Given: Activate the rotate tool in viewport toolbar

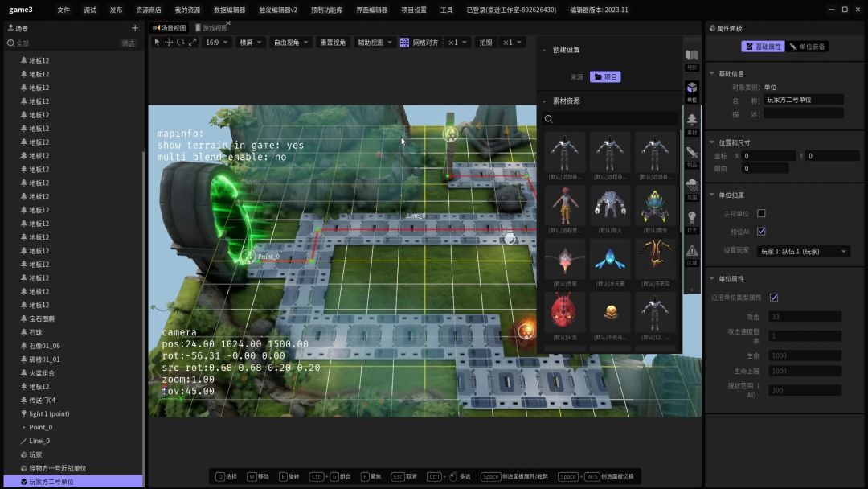Looking at the screenshot, I should [x=181, y=42].
